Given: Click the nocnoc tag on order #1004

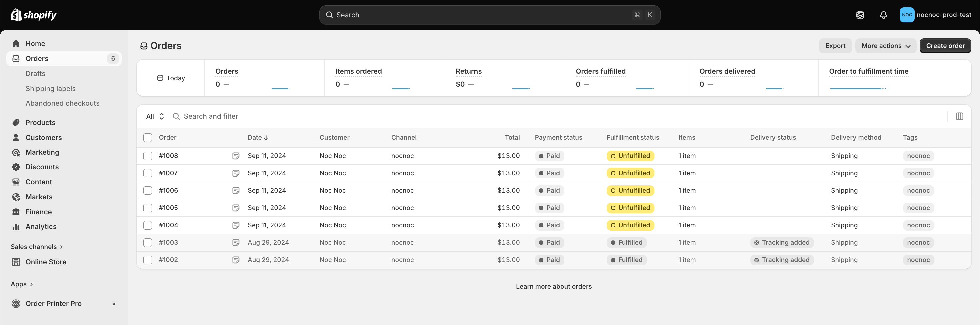Looking at the screenshot, I should [918, 225].
